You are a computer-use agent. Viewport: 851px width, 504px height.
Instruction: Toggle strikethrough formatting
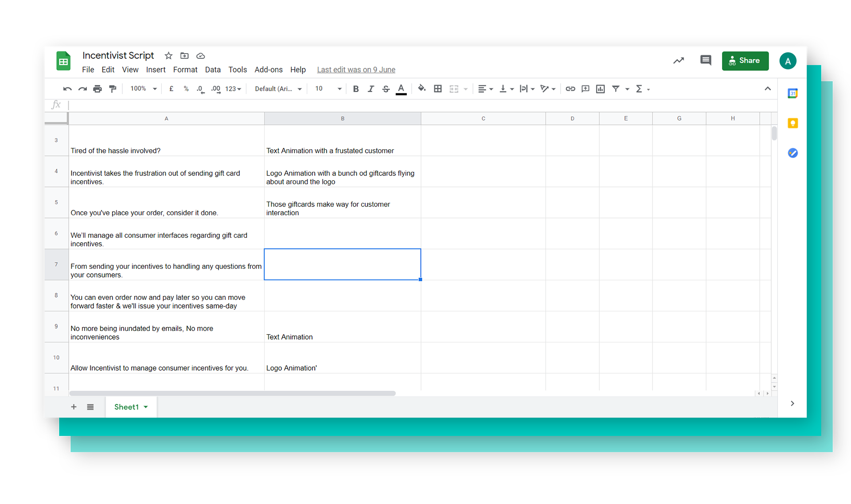(386, 89)
